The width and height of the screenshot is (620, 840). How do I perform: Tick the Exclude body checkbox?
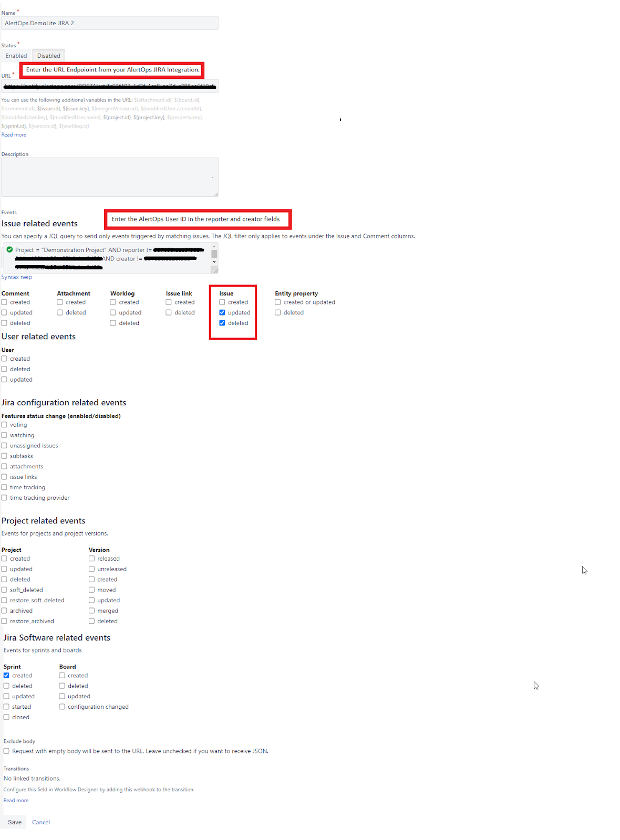6,751
